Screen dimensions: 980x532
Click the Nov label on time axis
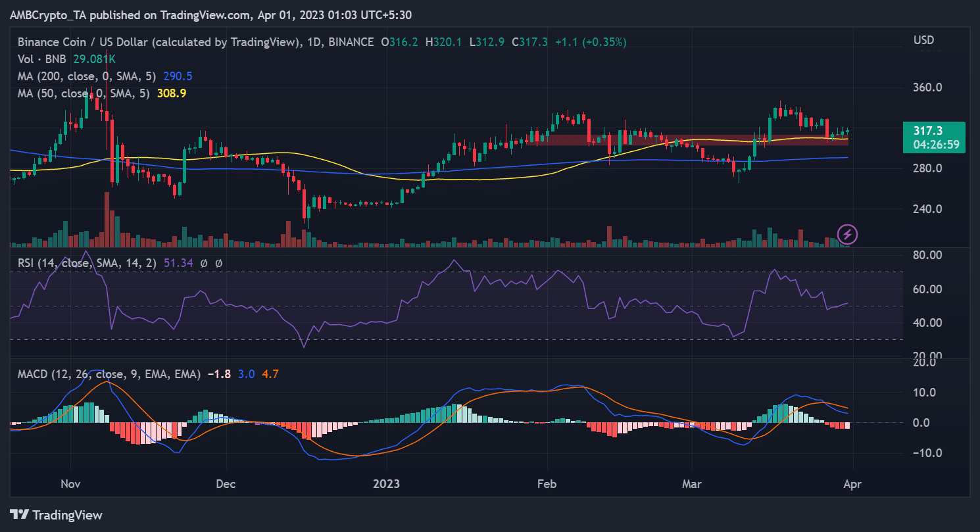(70, 484)
